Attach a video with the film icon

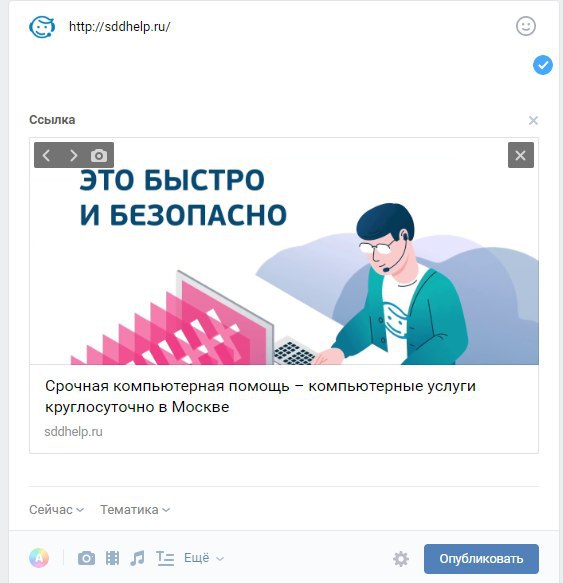[112, 558]
